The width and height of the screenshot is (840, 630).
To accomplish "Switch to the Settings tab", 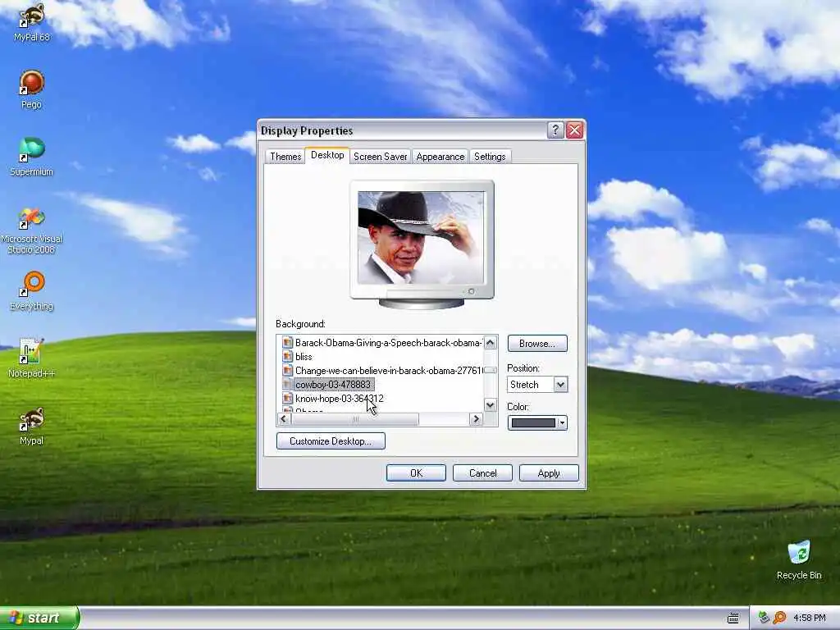I will 490,157.
